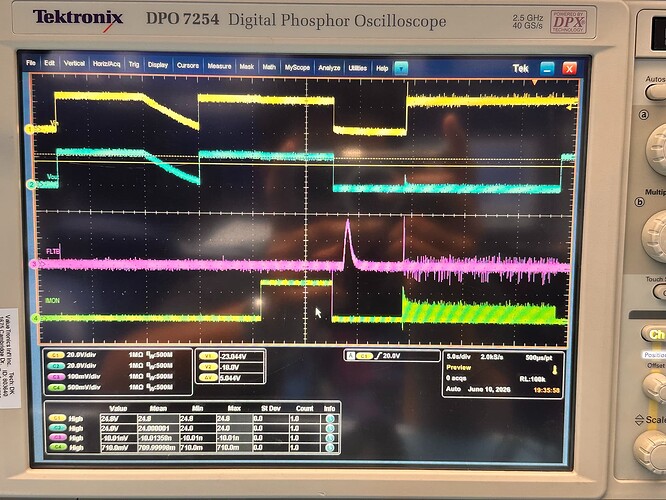Click the C1 20.0V/div channel badge
666x500 pixels.
pyautogui.click(x=55, y=355)
